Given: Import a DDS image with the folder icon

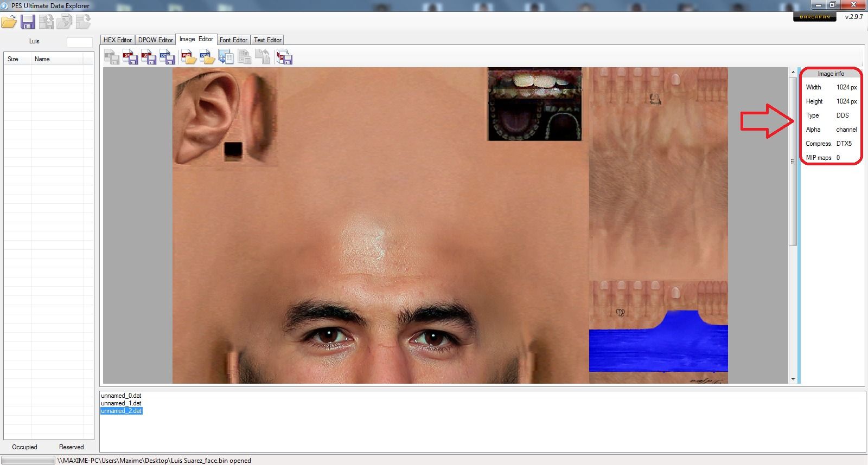Looking at the screenshot, I should (207, 57).
